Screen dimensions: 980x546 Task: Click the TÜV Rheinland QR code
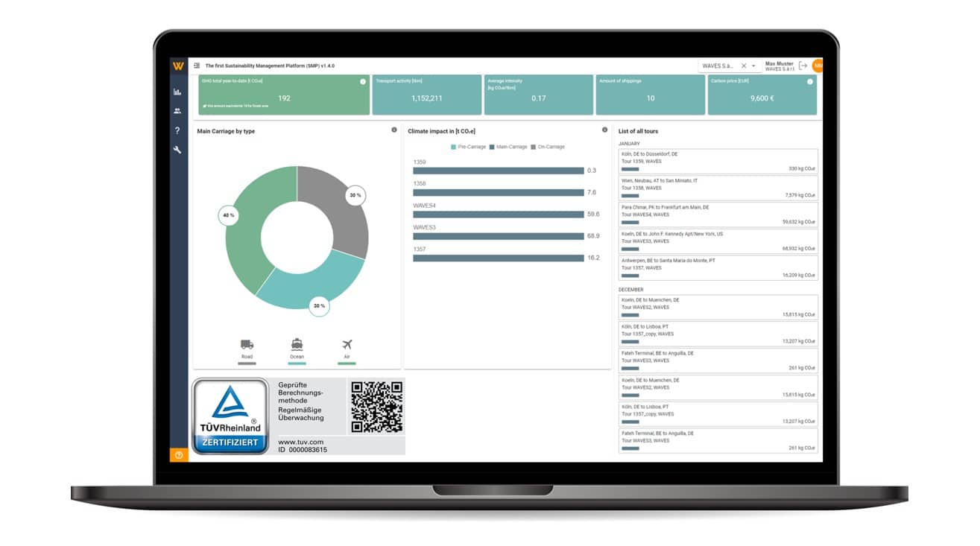[x=376, y=407]
